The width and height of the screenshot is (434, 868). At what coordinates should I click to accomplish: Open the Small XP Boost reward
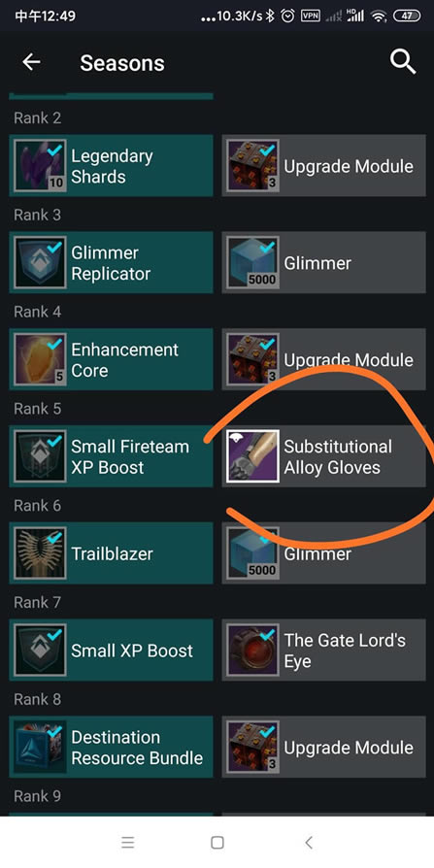point(111,650)
